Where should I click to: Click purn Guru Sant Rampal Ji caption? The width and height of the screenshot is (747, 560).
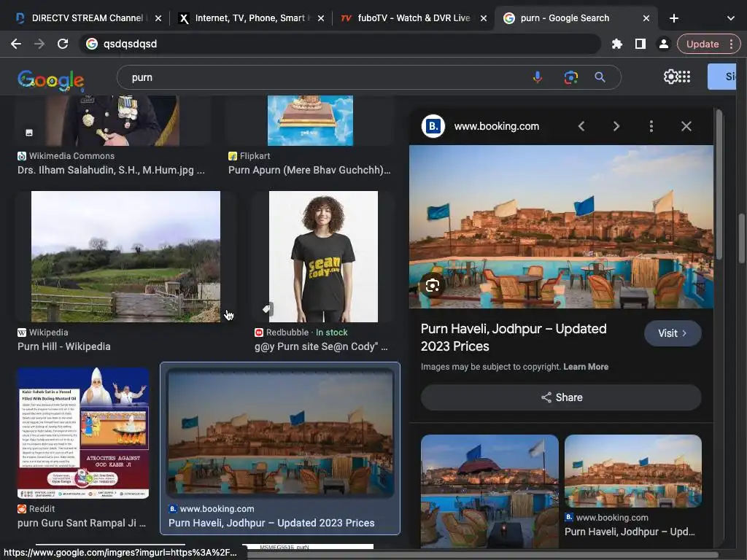click(x=82, y=523)
